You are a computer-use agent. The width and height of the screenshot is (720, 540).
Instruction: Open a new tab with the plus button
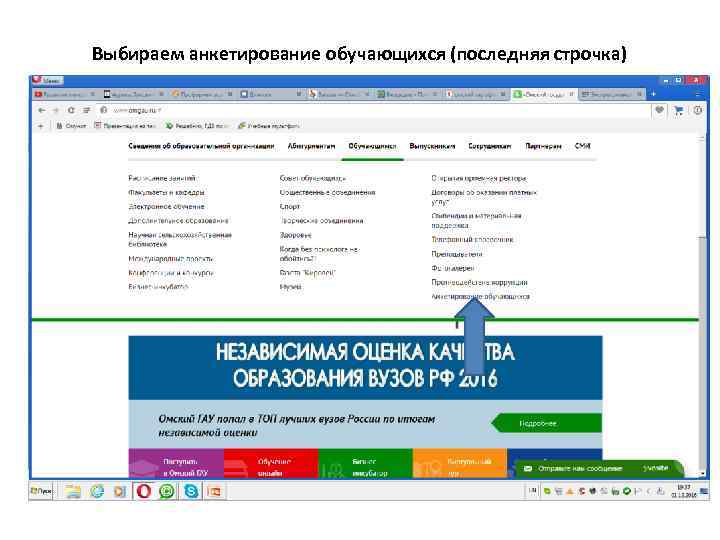tap(653, 94)
